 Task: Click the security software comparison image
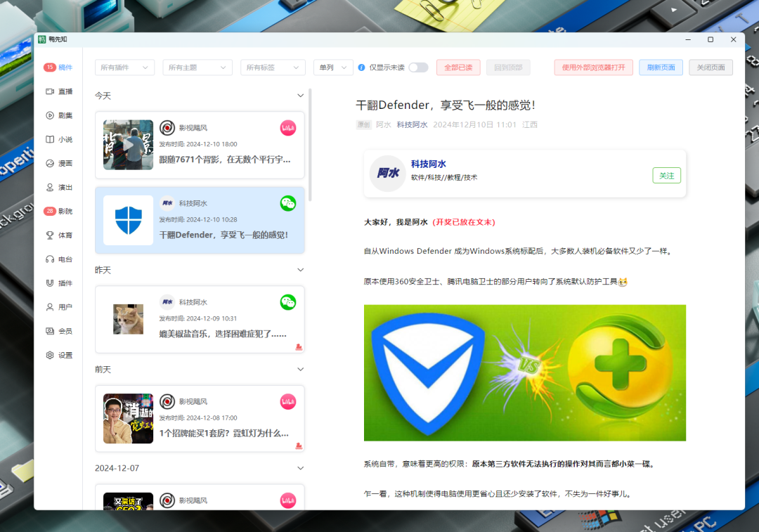tap(525, 372)
